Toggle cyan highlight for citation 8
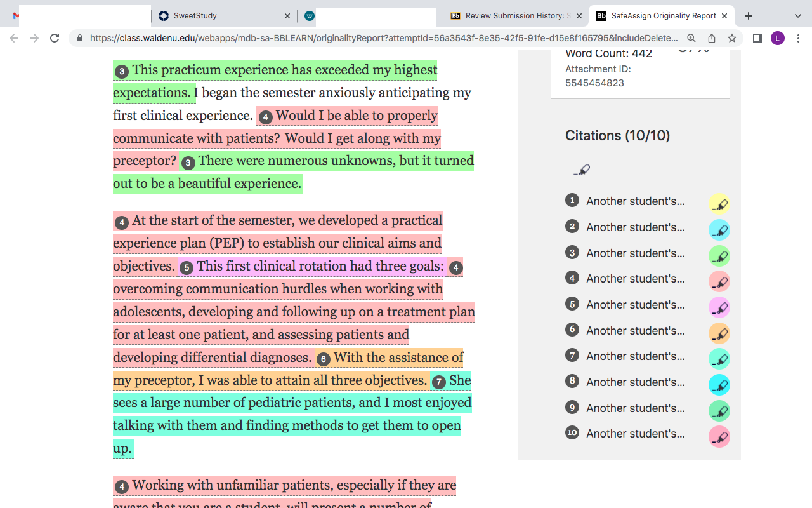 point(719,385)
